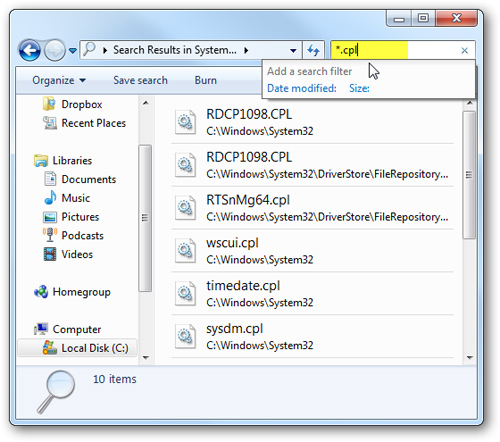Select the timedate.cpl result
Screen dimensions: 500x442
[x=312, y=293]
